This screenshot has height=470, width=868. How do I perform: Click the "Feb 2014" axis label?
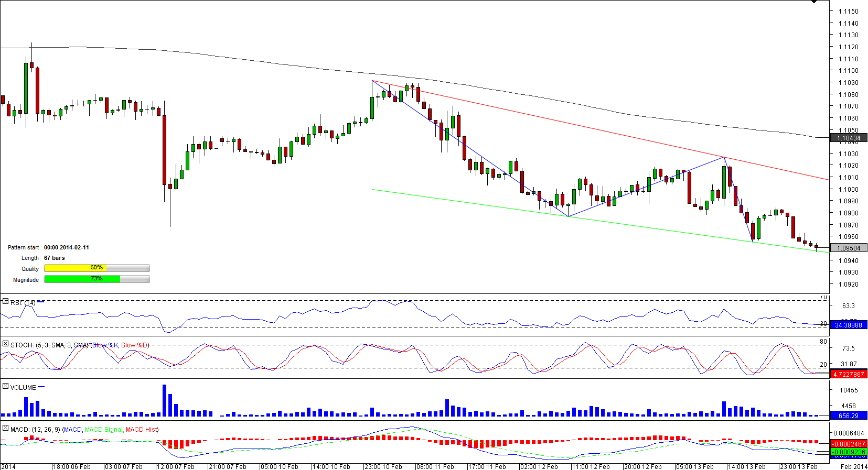pyautogui.click(x=854, y=467)
